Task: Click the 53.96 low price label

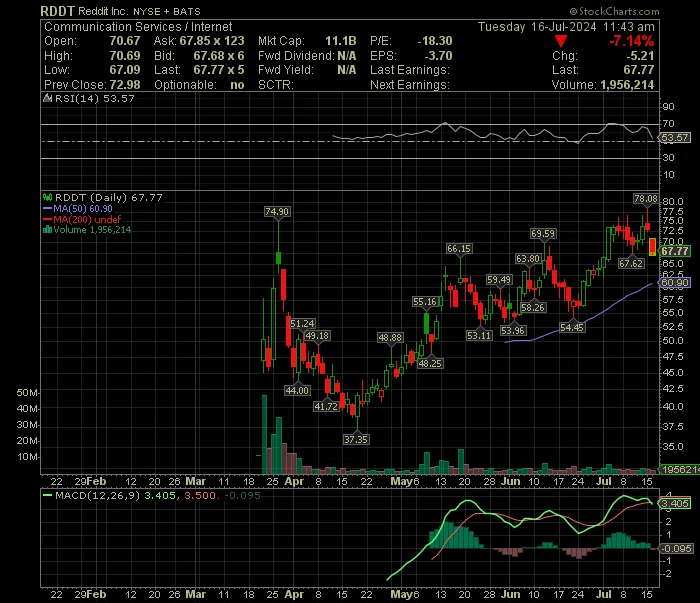Action: [x=512, y=330]
